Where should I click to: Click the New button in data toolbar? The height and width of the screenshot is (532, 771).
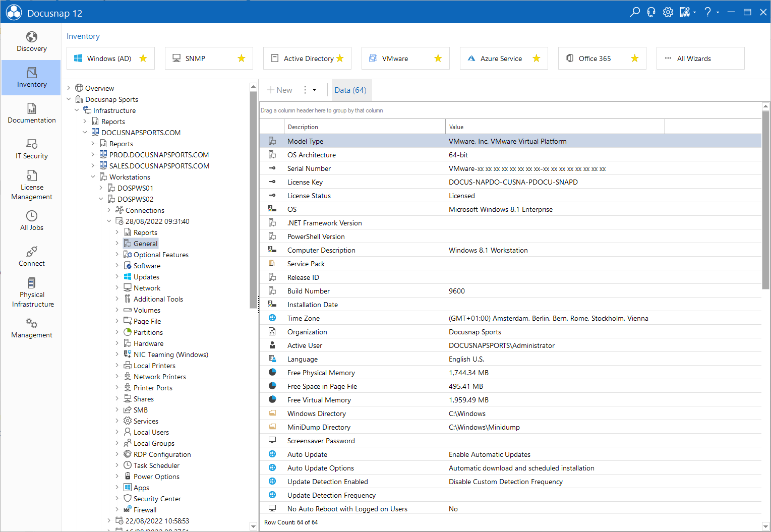point(280,90)
